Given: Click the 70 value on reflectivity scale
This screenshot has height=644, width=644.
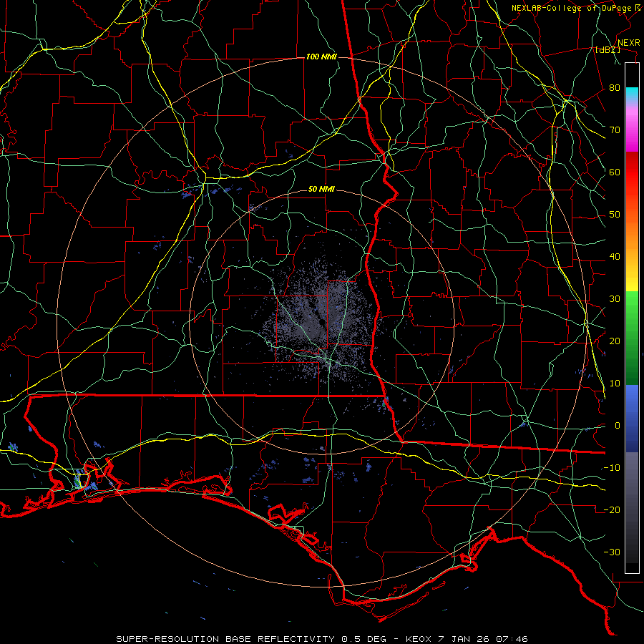Looking at the screenshot, I should (615, 130).
